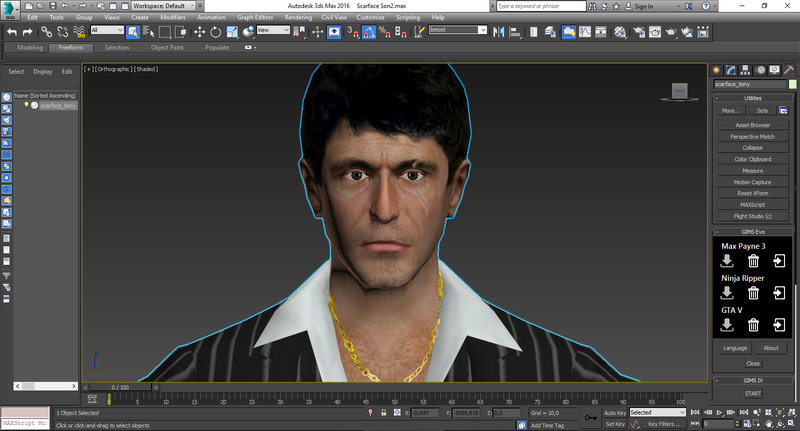
Task: Open the Utilities hammer panel tab
Action: (x=789, y=70)
